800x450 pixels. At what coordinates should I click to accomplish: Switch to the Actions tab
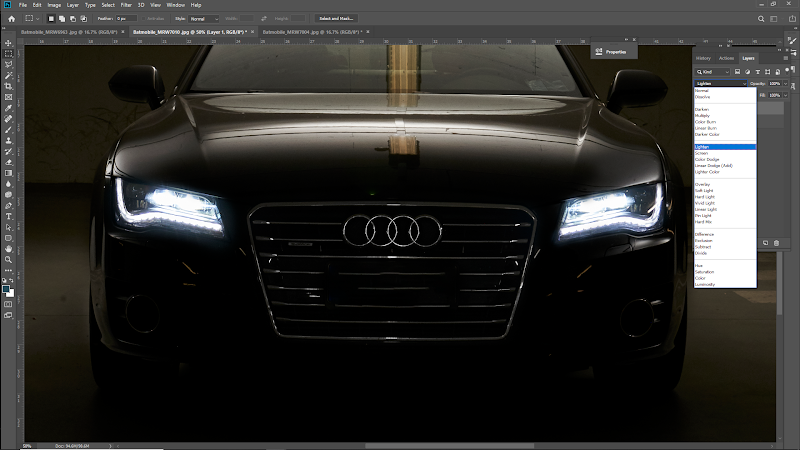[x=726, y=58]
